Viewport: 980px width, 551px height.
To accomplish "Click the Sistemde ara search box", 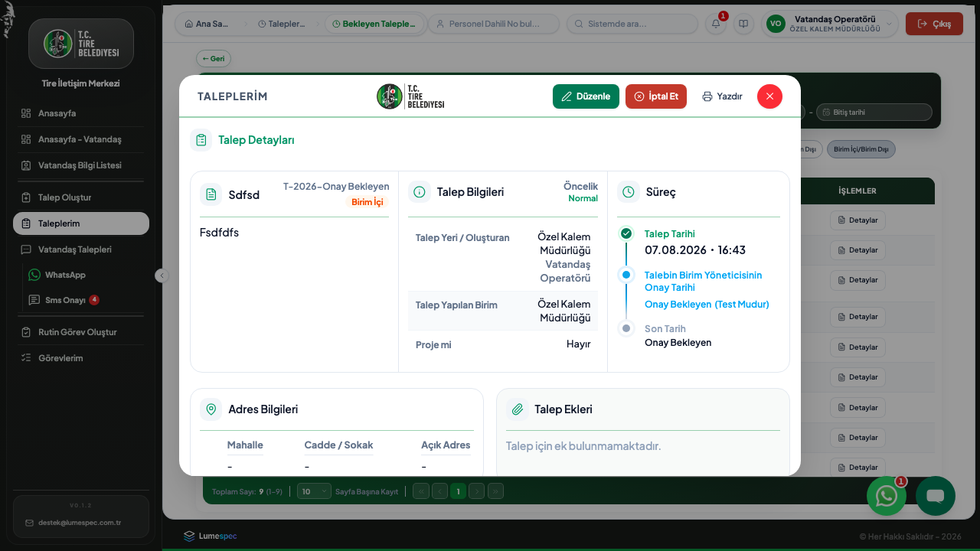I will [632, 24].
